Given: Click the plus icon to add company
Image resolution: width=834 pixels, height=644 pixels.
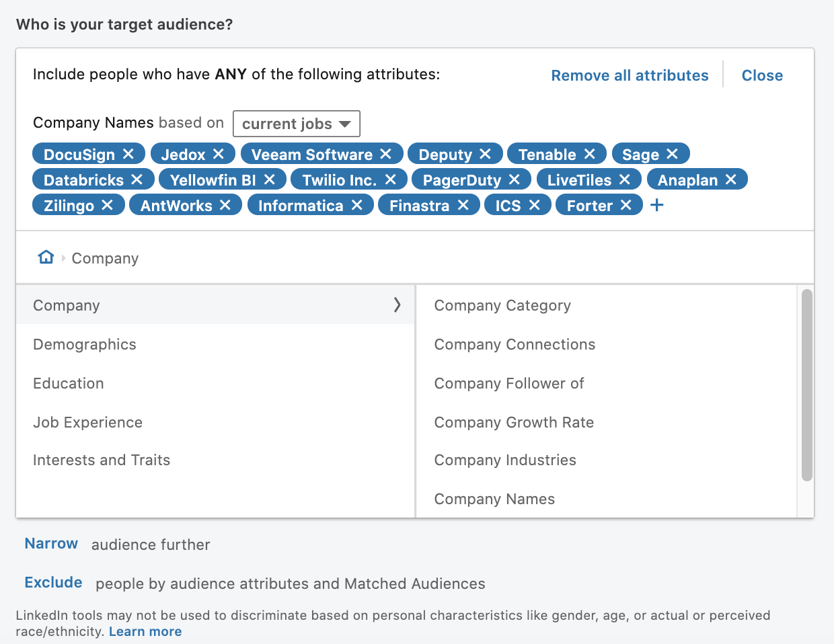Looking at the screenshot, I should pos(657,205).
